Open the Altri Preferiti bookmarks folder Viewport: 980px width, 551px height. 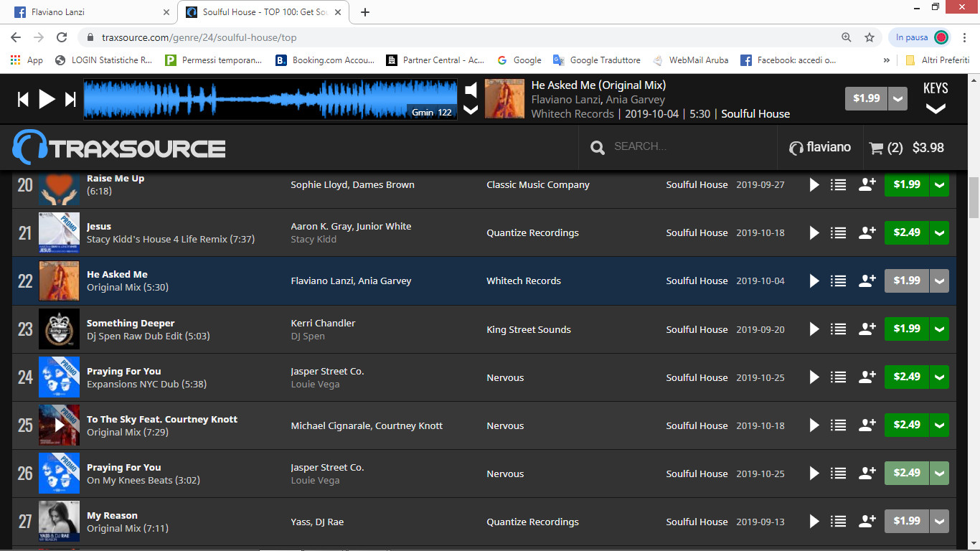click(937, 60)
